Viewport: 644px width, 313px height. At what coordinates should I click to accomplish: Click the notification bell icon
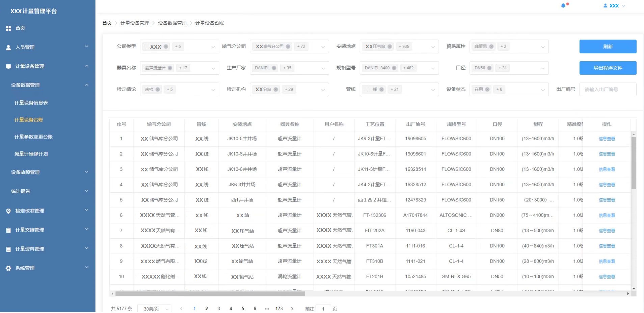point(563,6)
